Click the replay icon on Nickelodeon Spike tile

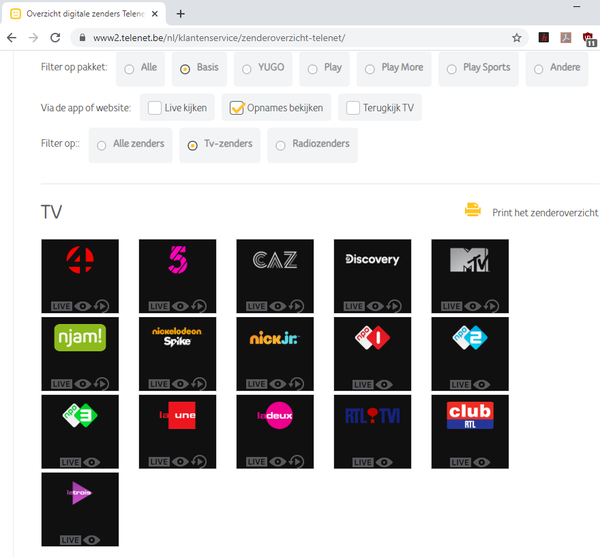pyautogui.click(x=199, y=383)
